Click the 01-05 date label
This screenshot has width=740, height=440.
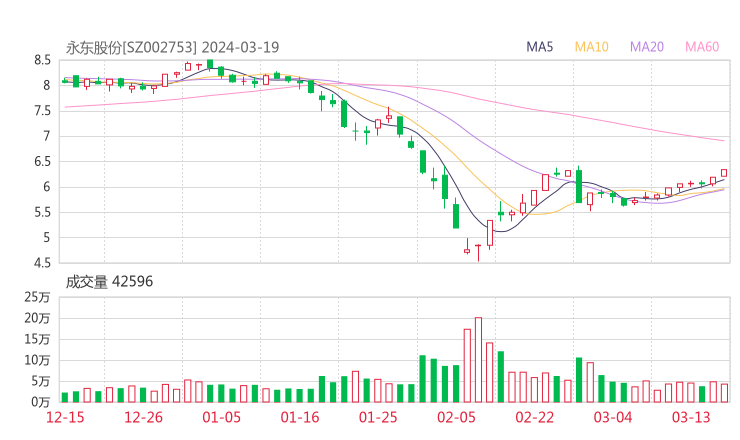point(221,417)
